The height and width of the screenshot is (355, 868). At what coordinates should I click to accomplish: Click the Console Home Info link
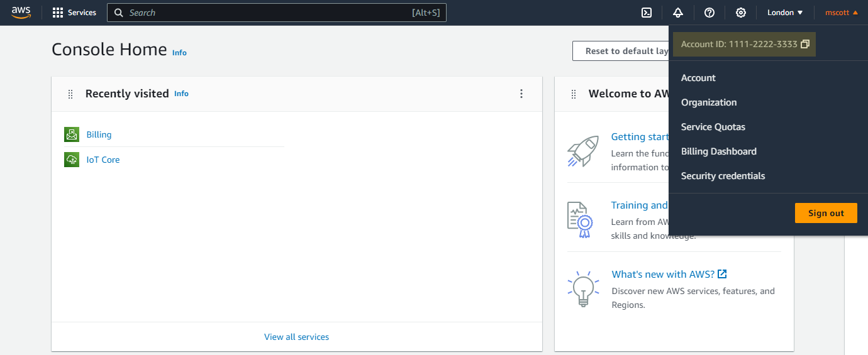coord(179,53)
